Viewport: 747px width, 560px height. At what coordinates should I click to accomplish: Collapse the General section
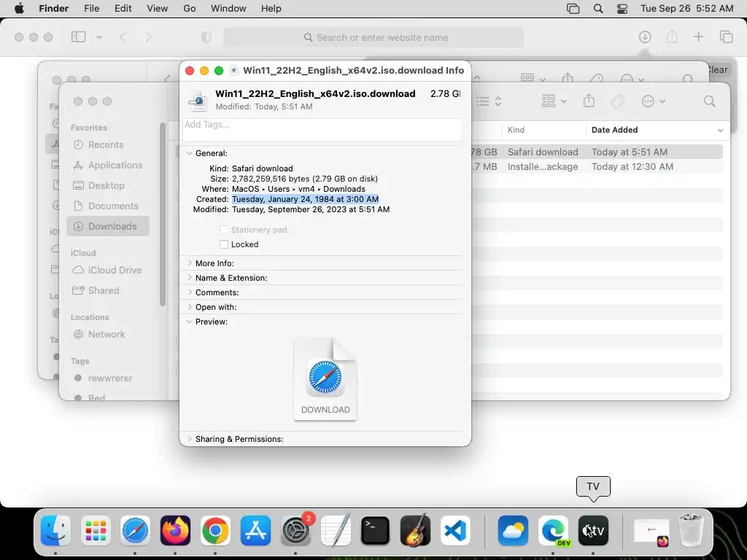(190, 153)
